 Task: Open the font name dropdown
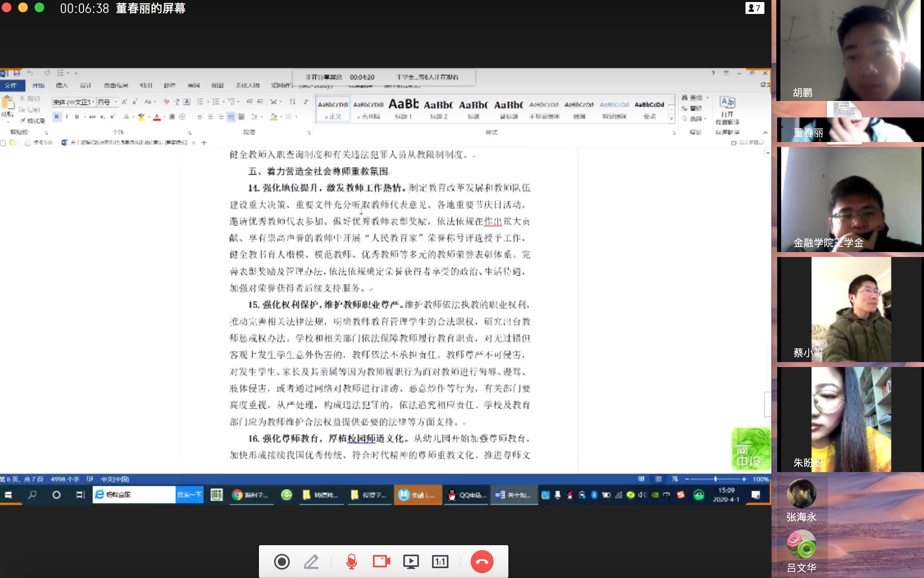click(94, 102)
